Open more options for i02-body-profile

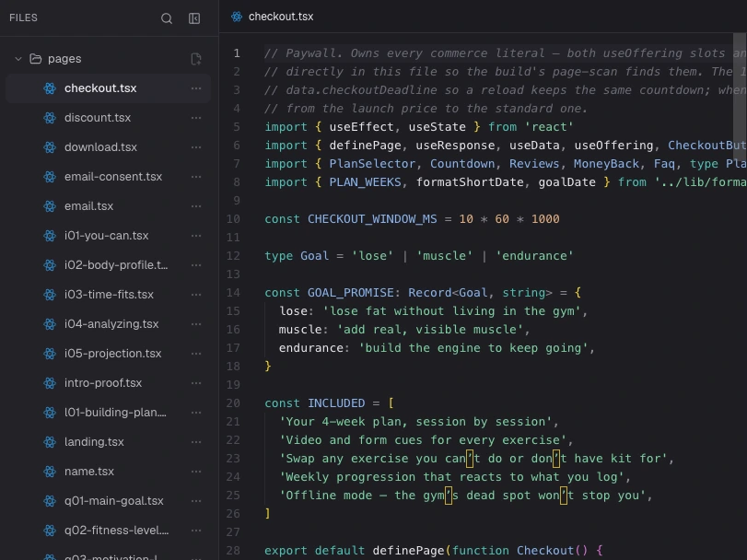tap(196, 265)
